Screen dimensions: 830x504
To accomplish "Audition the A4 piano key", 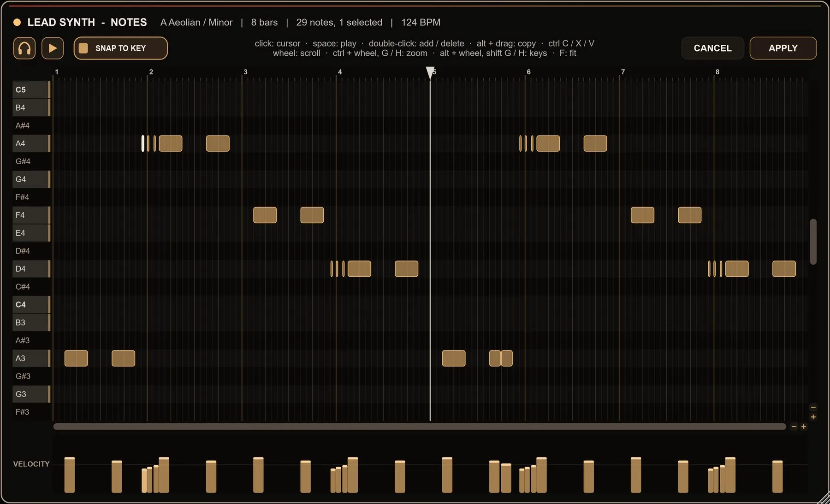I will 31,143.
